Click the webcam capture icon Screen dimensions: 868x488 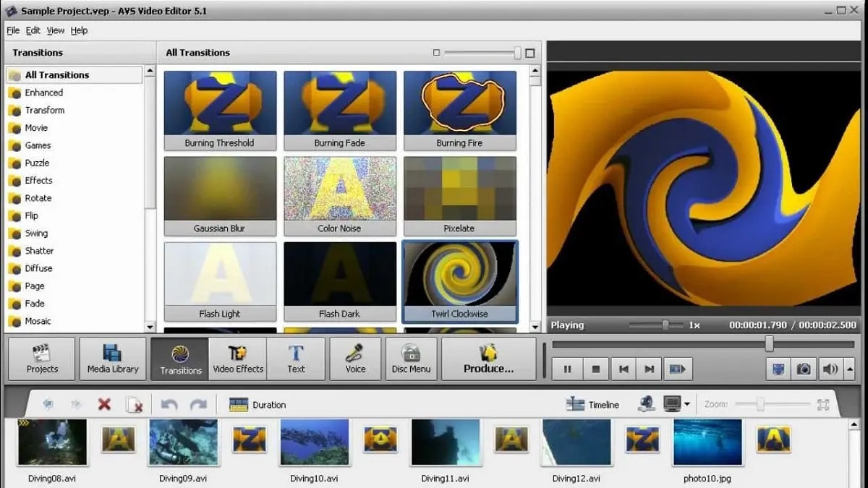pyautogui.click(x=647, y=404)
